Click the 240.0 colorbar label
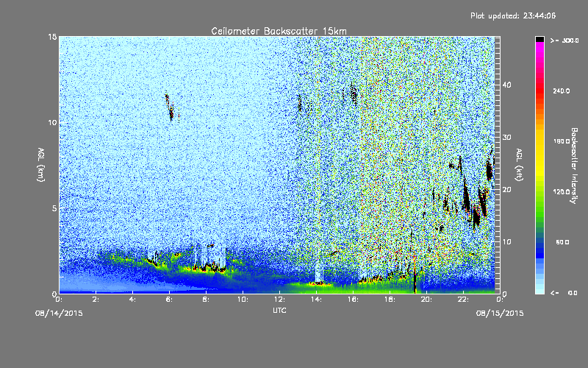The image size is (588, 368). (x=562, y=91)
